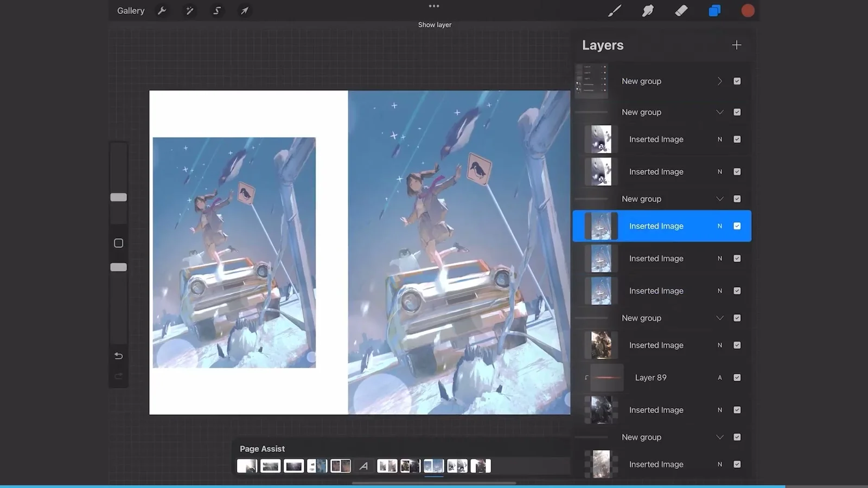Activate the Selection S-shaped tool

(216, 10)
